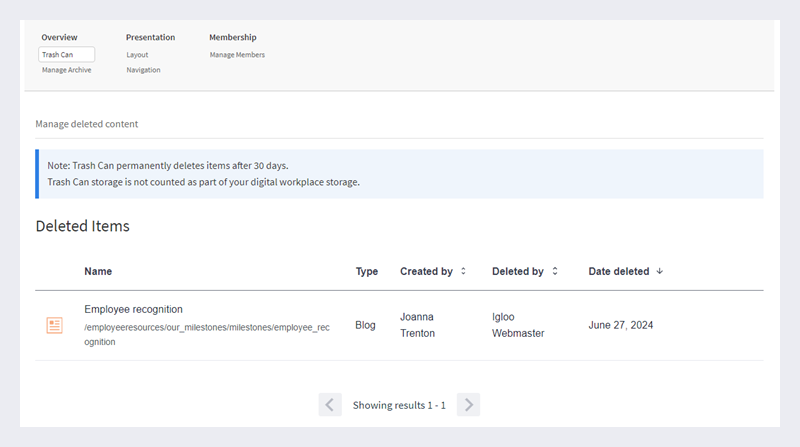Screen dimensions: 800x447
Task: Click deleter name Igloo Webmaster
Action: click(518, 324)
